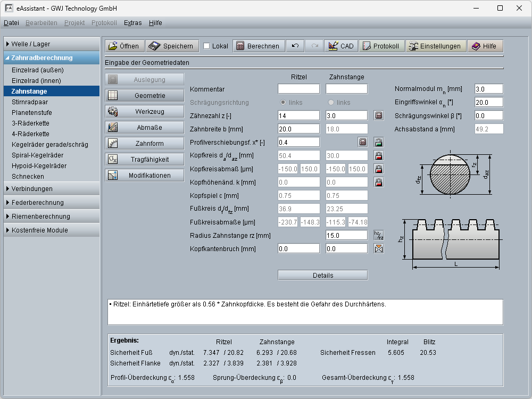
Task: Select Ritzel 'links' radio button
Action: (x=284, y=102)
